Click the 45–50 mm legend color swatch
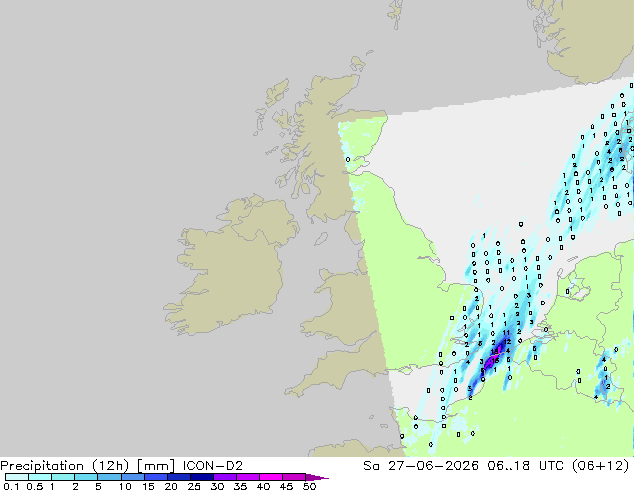This screenshot has width=634, height=490. (x=294, y=477)
